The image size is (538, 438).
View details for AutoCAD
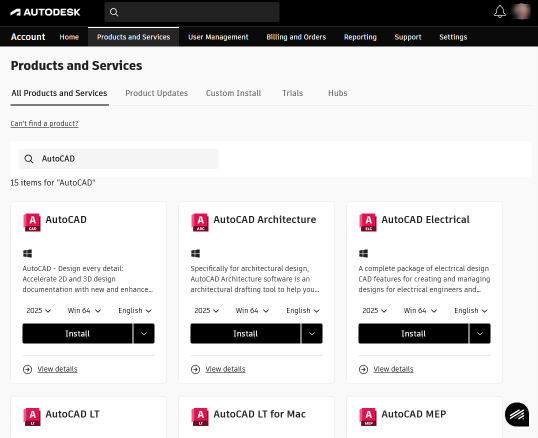point(57,369)
